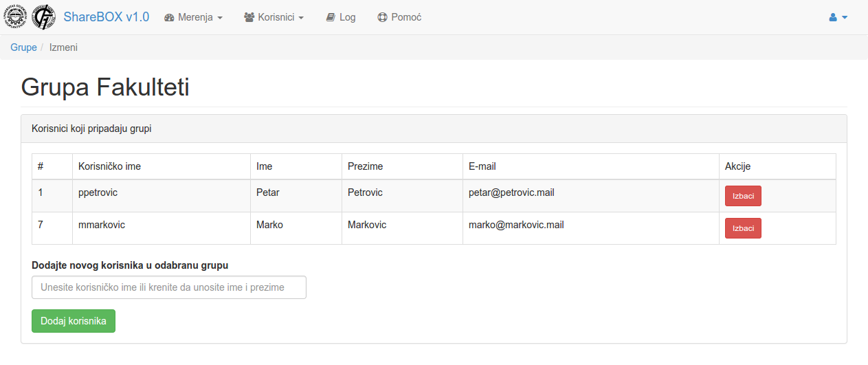Click the university seal logo
Image resolution: width=868 pixels, height=365 pixels.
pyautogui.click(x=16, y=17)
